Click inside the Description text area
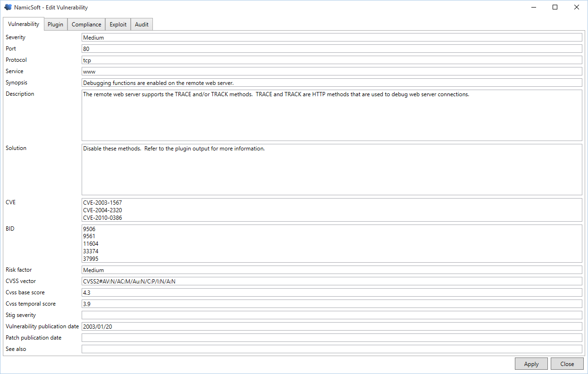The image size is (588, 374). [x=332, y=115]
